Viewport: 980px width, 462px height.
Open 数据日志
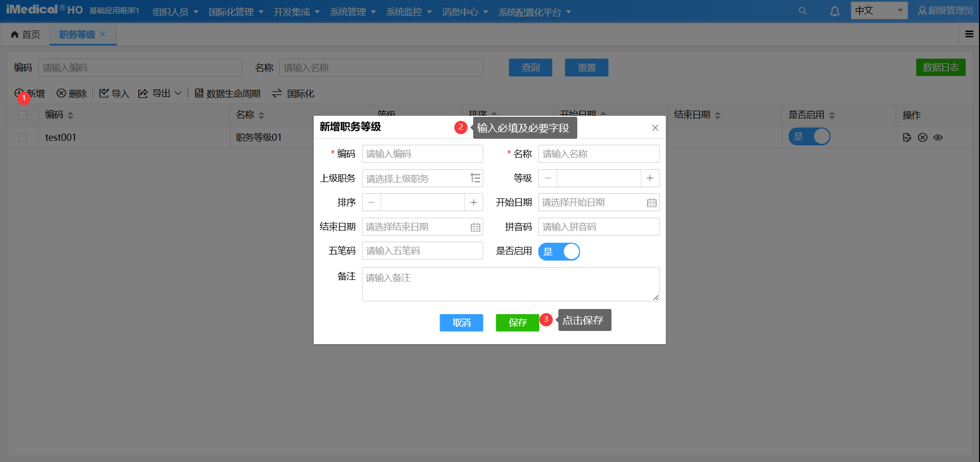[x=941, y=67]
